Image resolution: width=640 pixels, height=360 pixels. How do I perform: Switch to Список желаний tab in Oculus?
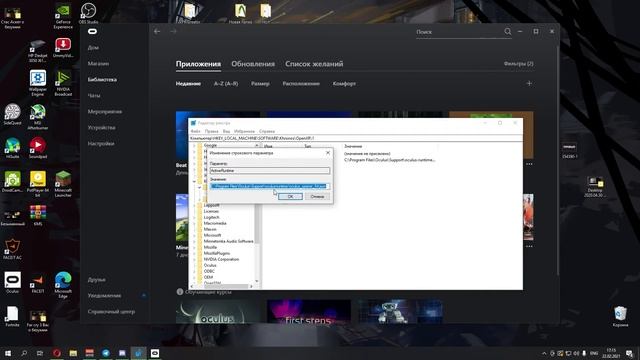(314, 64)
